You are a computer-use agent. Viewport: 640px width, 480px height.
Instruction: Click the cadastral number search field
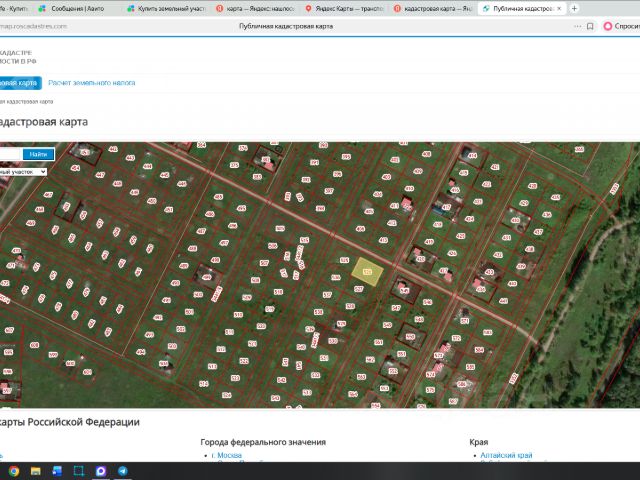[10, 154]
